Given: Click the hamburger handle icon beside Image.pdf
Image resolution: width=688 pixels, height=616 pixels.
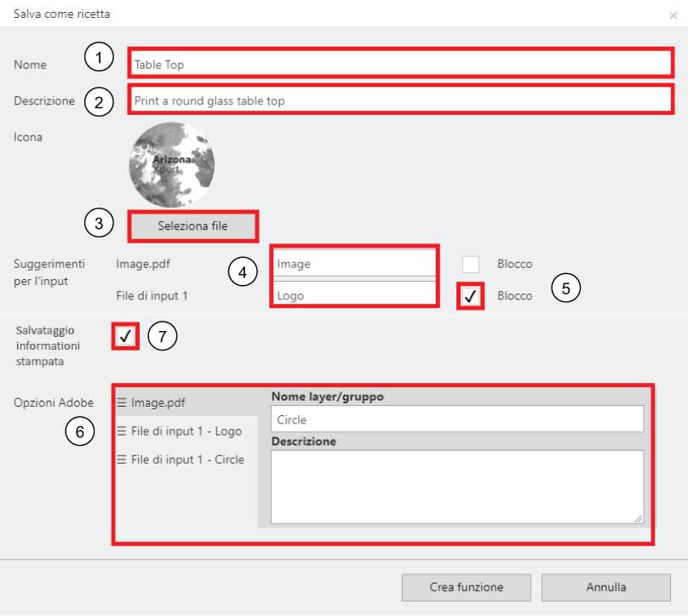Looking at the screenshot, I should click(x=122, y=402).
